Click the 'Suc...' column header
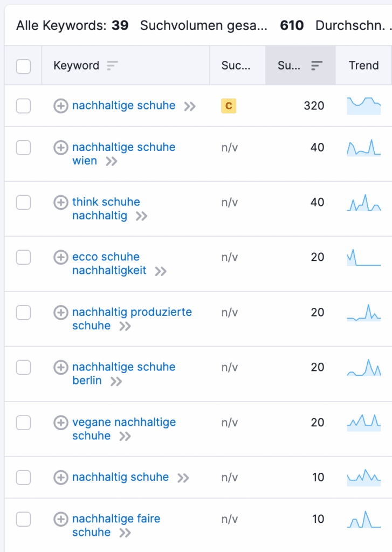The image size is (392, 552). click(236, 66)
